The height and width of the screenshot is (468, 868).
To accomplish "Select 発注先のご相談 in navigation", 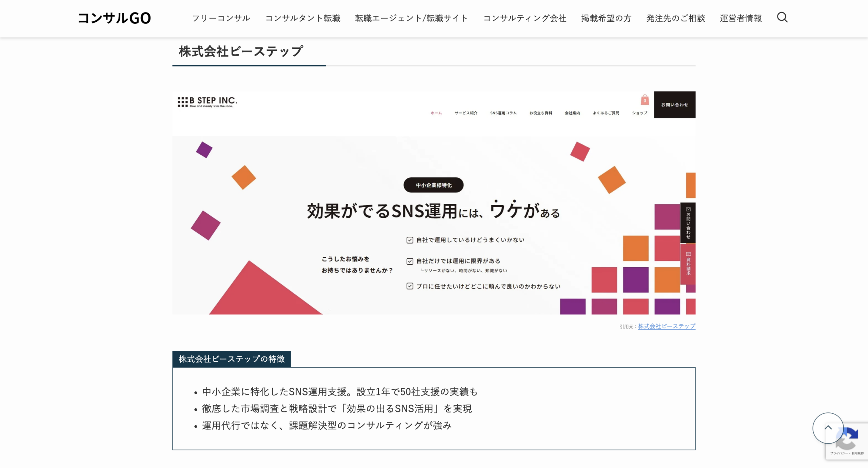I will pyautogui.click(x=675, y=18).
